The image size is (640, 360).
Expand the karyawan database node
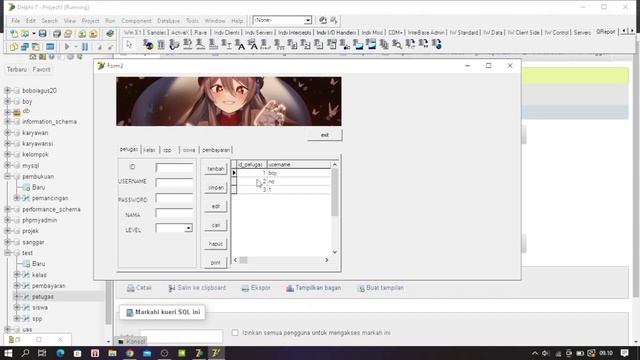[x=7, y=133]
